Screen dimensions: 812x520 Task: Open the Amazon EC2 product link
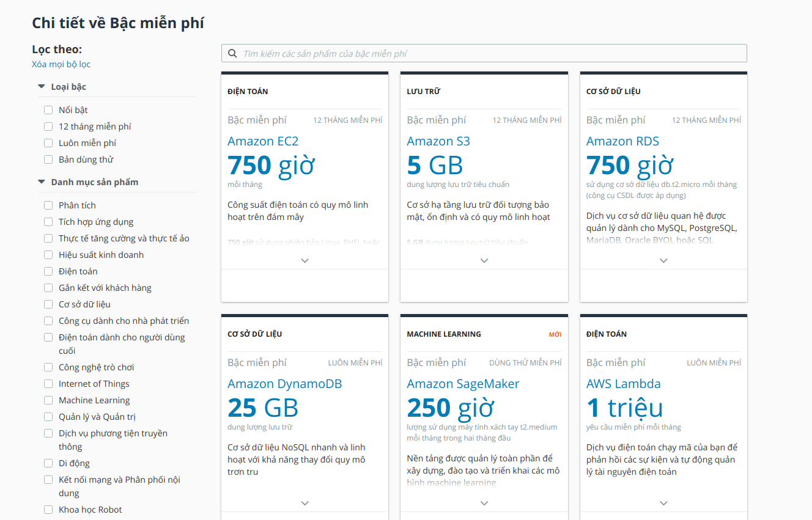pos(263,141)
